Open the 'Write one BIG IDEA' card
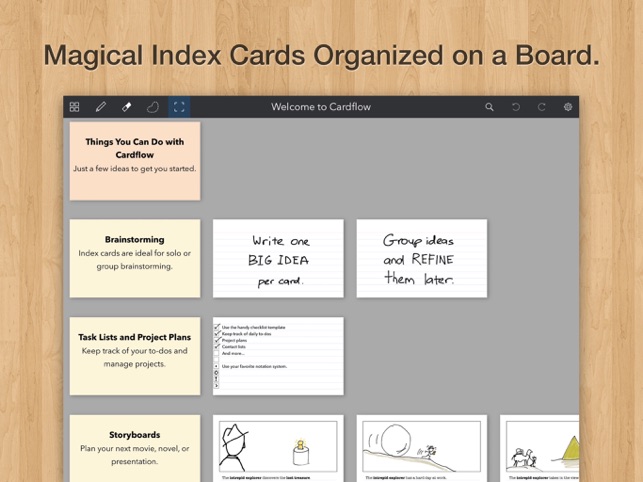This screenshot has width=643, height=482. 278,258
